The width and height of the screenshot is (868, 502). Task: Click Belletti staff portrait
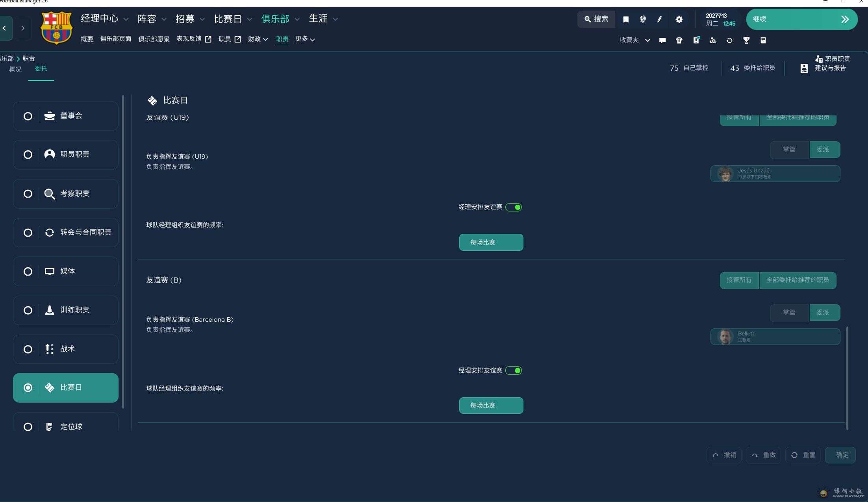click(x=725, y=337)
